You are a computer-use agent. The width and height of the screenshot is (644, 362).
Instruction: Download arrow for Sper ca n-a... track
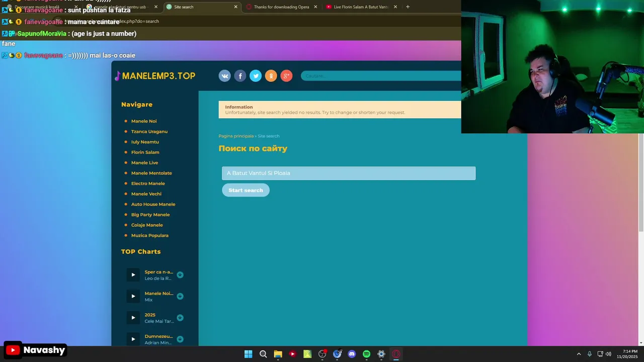[x=180, y=275]
